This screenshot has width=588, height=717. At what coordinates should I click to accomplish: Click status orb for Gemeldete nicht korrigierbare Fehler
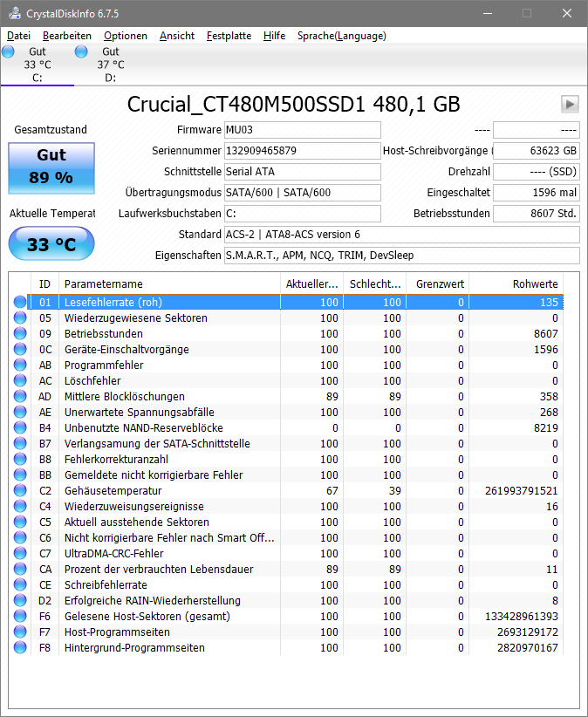coord(20,475)
